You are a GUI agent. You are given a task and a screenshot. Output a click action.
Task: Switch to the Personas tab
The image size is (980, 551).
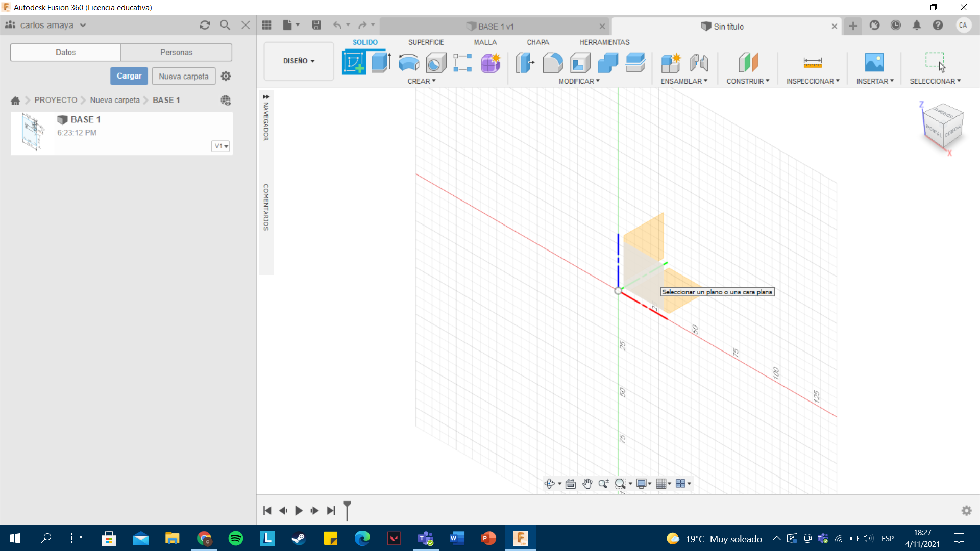click(176, 52)
